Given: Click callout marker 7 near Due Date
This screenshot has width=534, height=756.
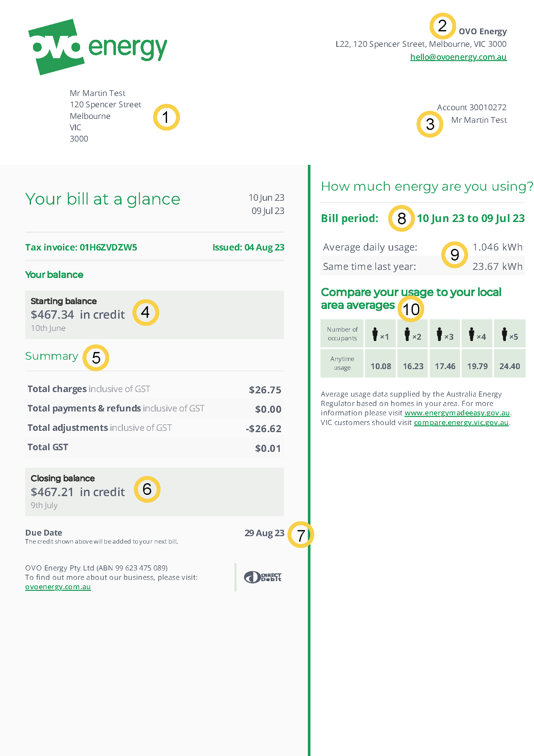Looking at the screenshot, I should click(x=300, y=534).
